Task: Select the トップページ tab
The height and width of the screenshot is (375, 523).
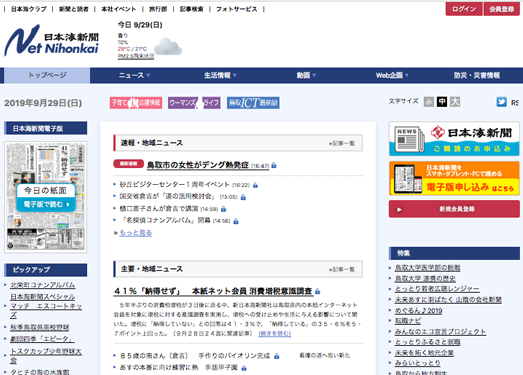Action: pos(47,75)
